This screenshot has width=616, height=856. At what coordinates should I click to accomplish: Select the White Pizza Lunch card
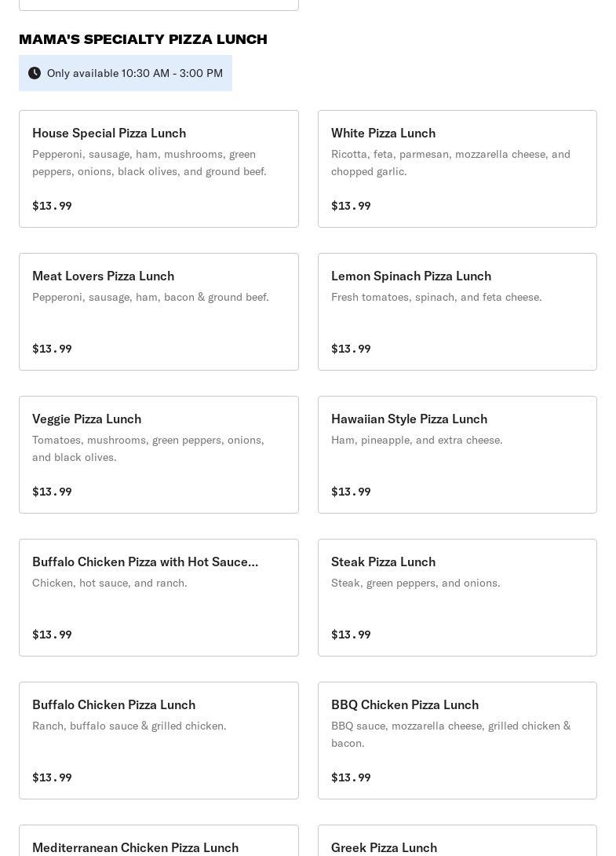pos(457,169)
